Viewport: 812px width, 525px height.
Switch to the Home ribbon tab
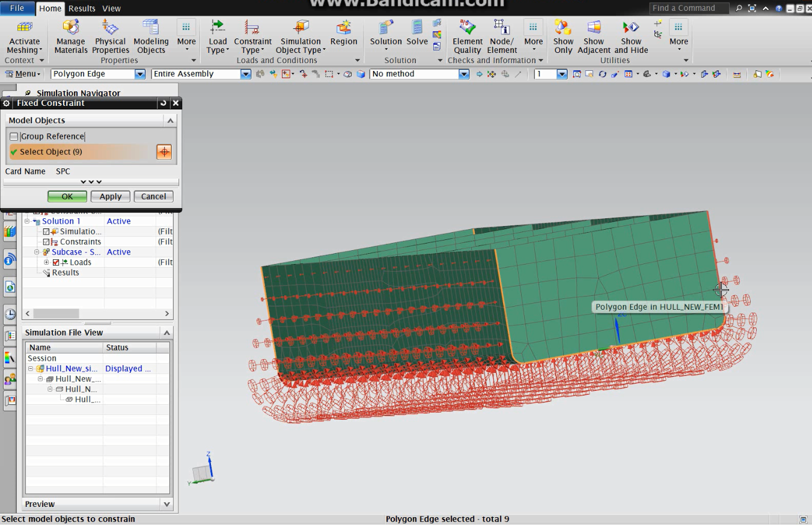[x=50, y=8]
